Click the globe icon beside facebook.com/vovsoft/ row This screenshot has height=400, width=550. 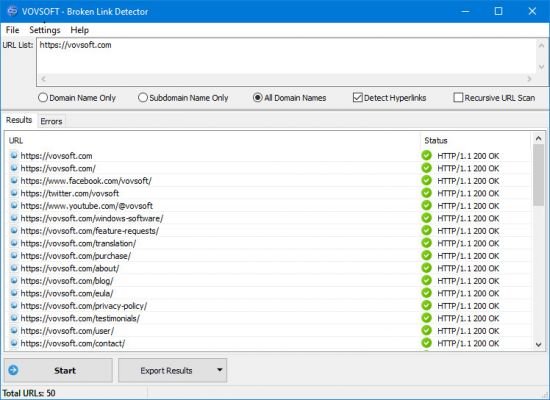[x=14, y=180]
